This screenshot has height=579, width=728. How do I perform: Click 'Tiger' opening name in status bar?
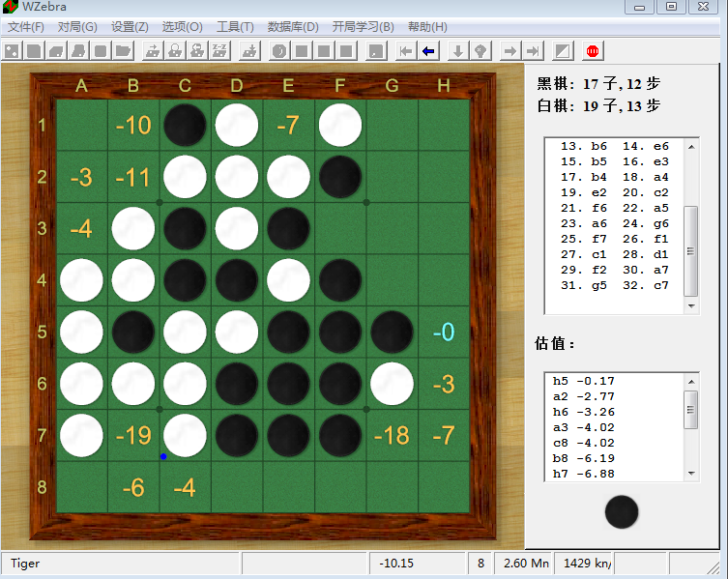pos(25,564)
